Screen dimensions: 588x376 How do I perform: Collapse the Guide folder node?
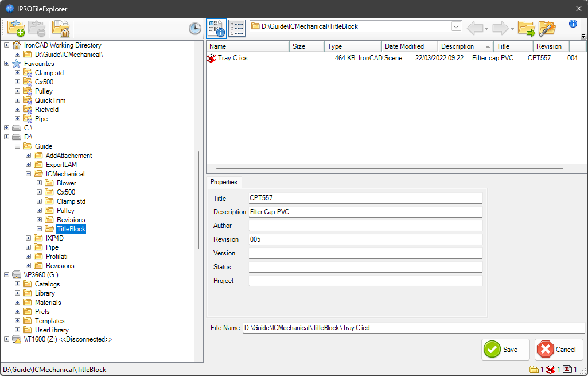[18, 146]
